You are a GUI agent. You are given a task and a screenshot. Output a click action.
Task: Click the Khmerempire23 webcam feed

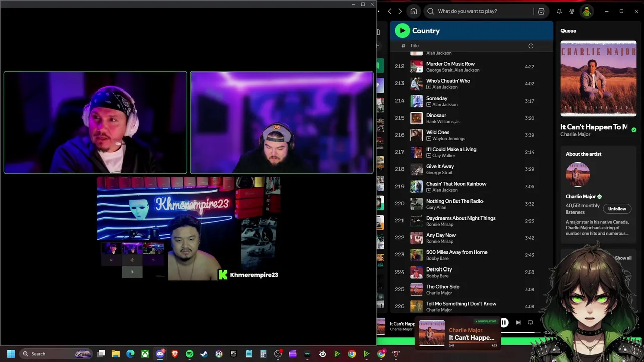click(x=189, y=229)
